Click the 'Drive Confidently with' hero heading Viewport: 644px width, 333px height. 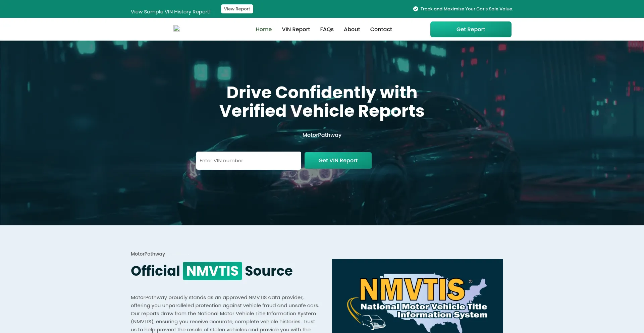(x=322, y=93)
